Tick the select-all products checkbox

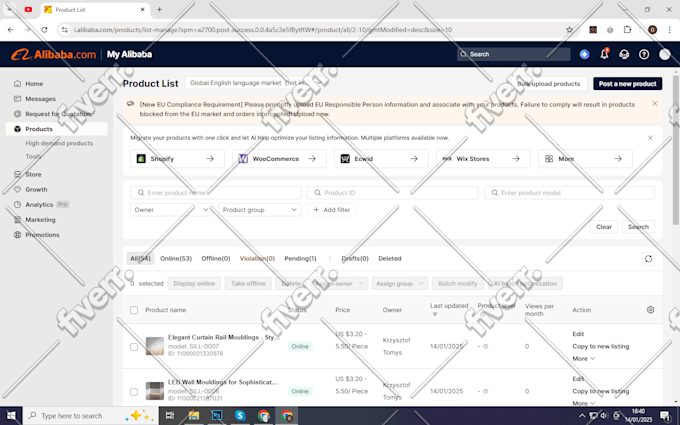(x=134, y=310)
